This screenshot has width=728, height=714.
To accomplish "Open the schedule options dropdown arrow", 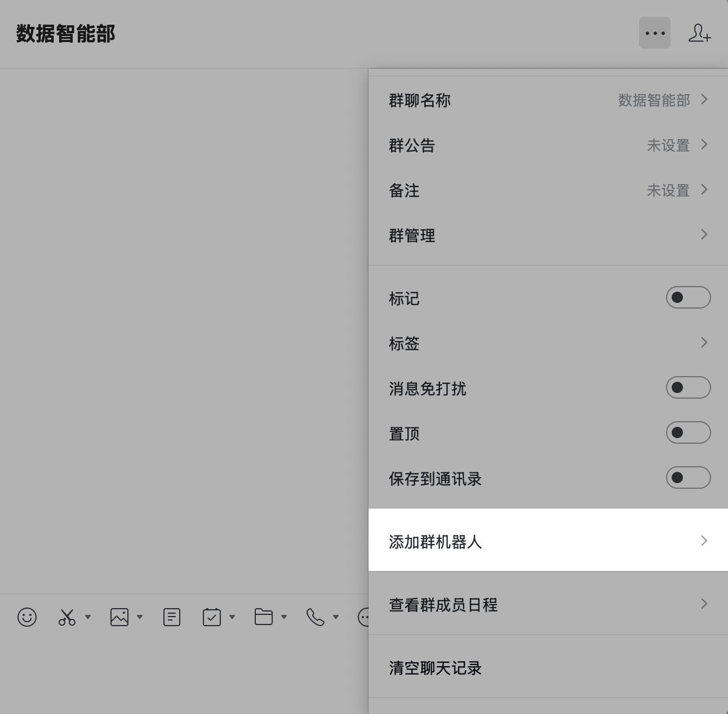I will click(232, 617).
